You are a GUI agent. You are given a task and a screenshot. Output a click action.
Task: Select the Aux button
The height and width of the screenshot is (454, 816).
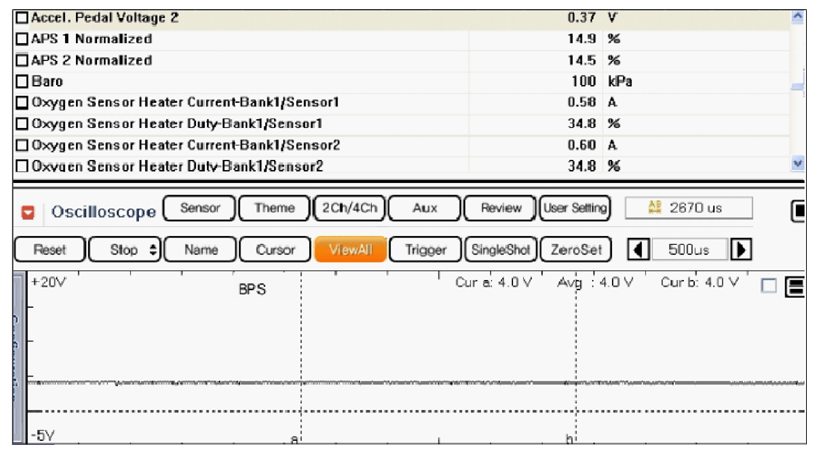(x=424, y=208)
